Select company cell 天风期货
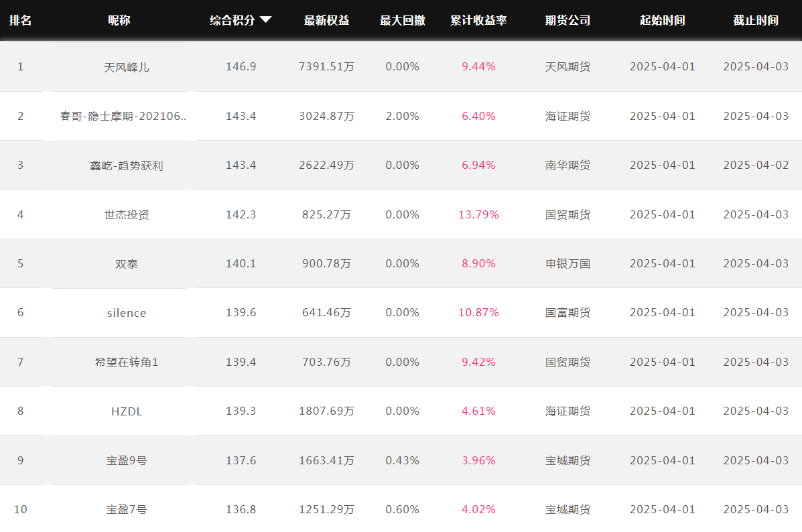This screenshot has width=802, height=532. (567, 66)
